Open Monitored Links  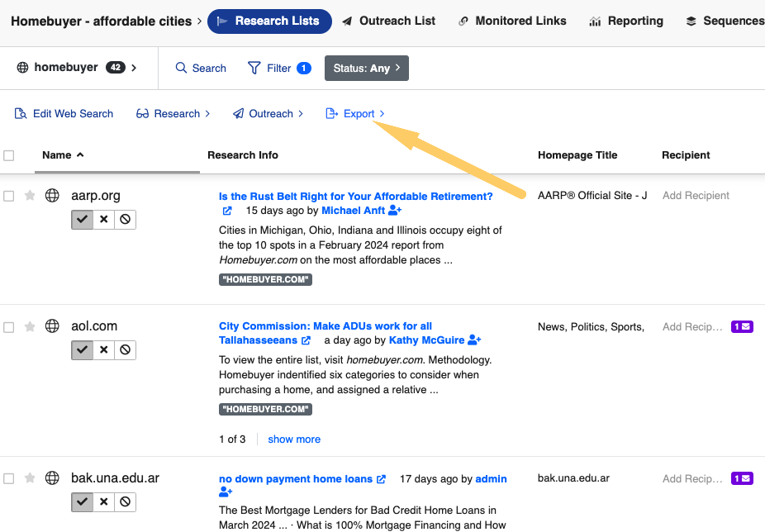click(x=512, y=21)
